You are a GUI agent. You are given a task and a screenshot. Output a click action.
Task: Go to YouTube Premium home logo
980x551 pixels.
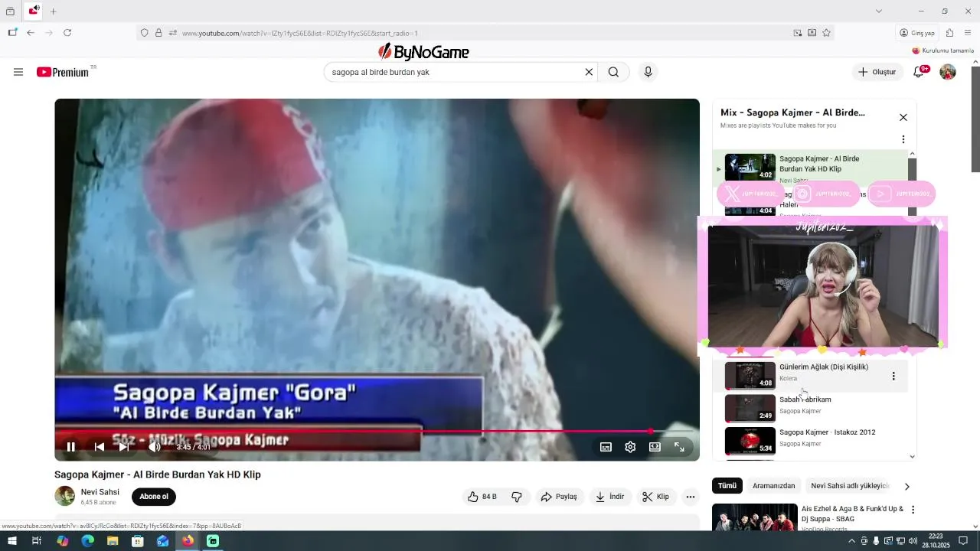click(63, 72)
